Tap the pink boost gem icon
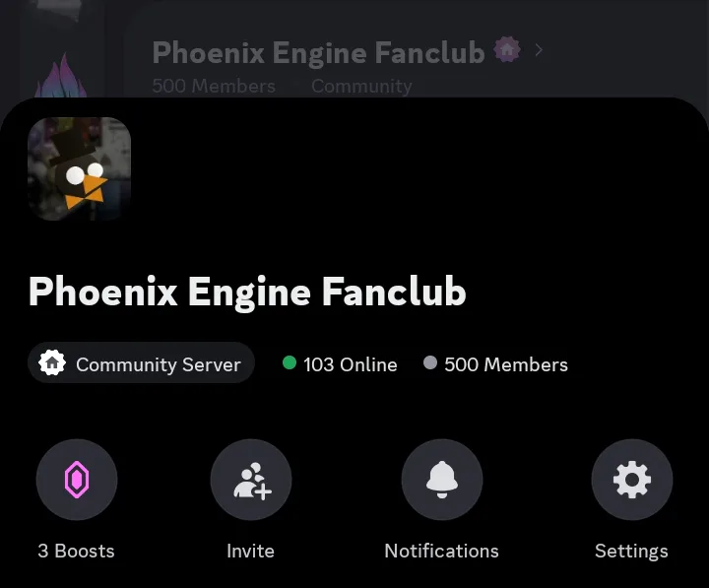The height and width of the screenshot is (588, 709). [x=77, y=480]
